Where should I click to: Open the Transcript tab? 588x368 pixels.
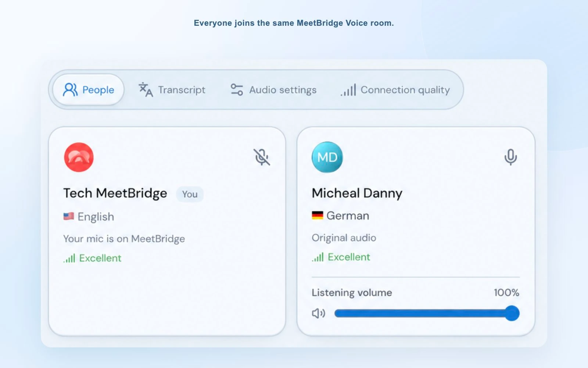click(172, 90)
